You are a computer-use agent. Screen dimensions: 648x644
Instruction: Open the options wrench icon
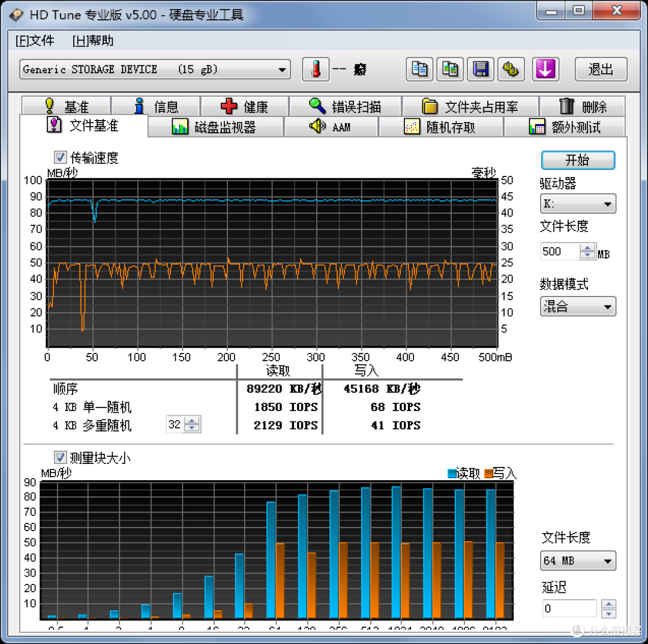point(511,69)
